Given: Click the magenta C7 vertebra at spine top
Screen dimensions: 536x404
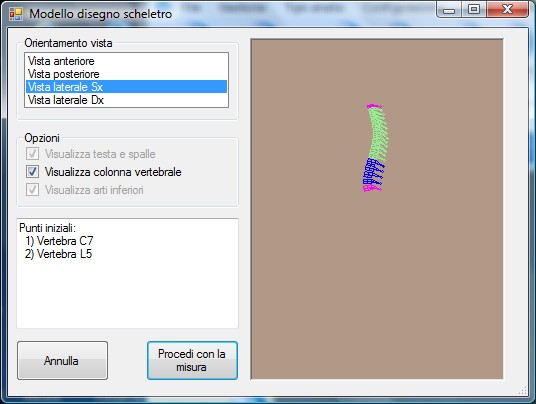Looking at the screenshot, I should tap(374, 106).
